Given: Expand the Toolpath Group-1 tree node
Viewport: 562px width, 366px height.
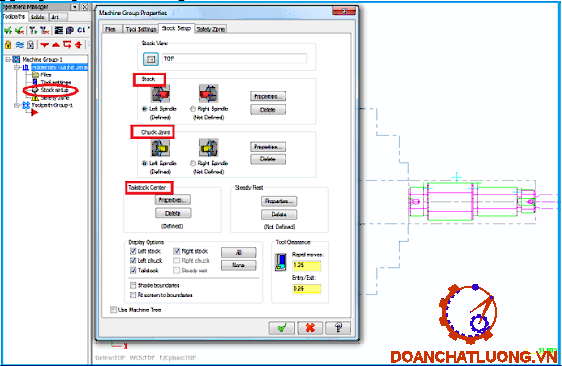Looking at the screenshot, I should point(16,105).
